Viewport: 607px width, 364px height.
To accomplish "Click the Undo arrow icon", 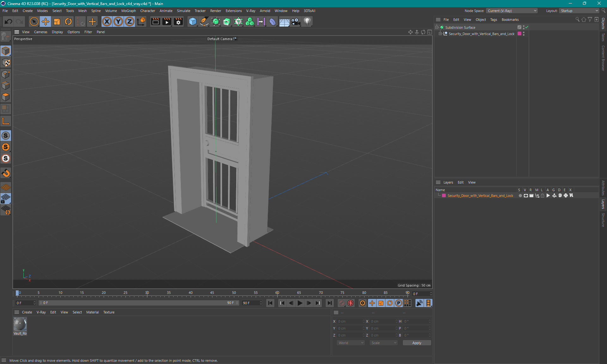I will click(9, 21).
